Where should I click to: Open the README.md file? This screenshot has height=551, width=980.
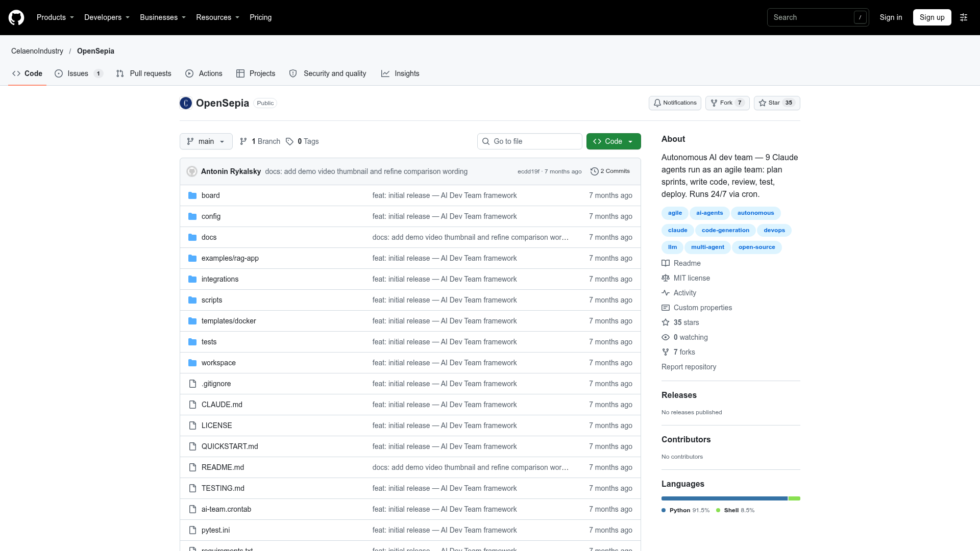tap(223, 467)
